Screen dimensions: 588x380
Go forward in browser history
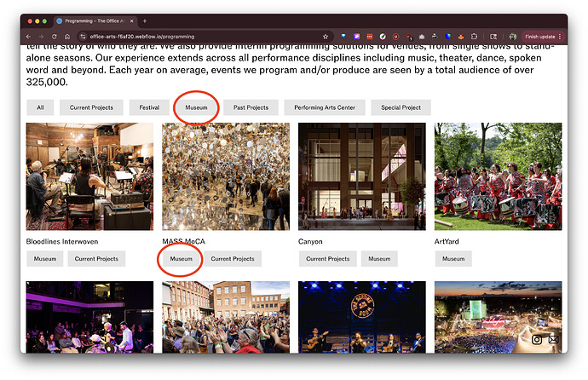[x=41, y=37]
